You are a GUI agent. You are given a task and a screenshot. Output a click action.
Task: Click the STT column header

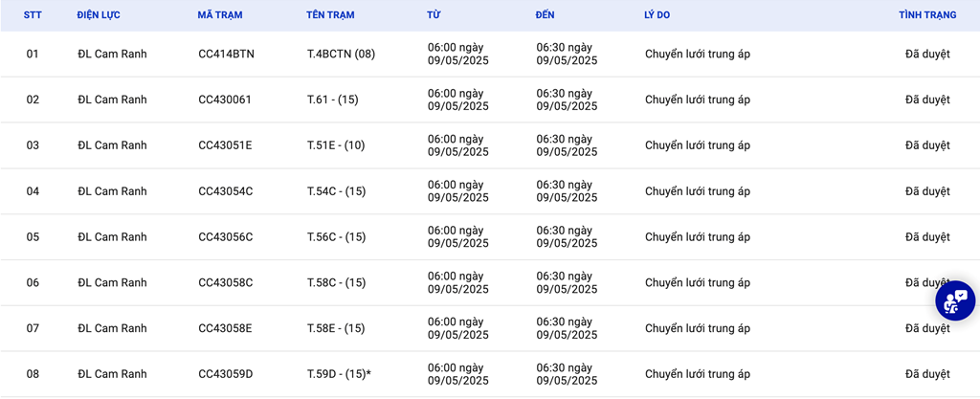click(33, 15)
